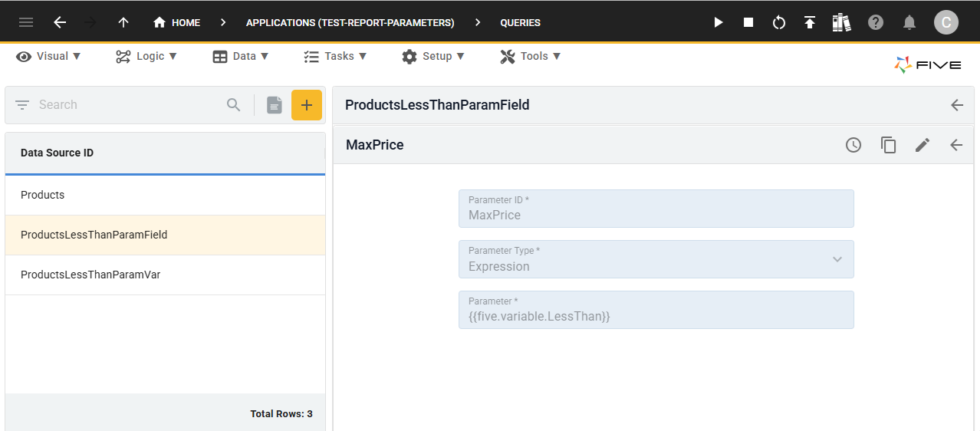The width and height of the screenshot is (980, 431).
Task: Click the HOME breadcrumb link
Action: coord(177,22)
